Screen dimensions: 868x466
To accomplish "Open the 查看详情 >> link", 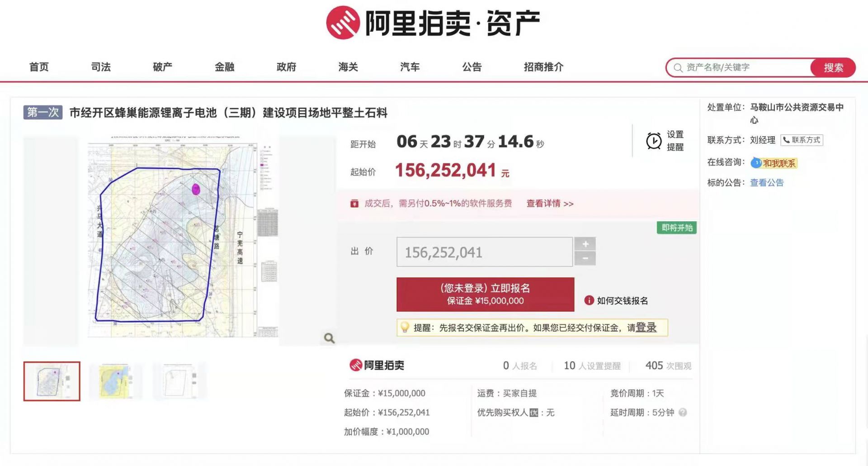I will click(x=550, y=204).
